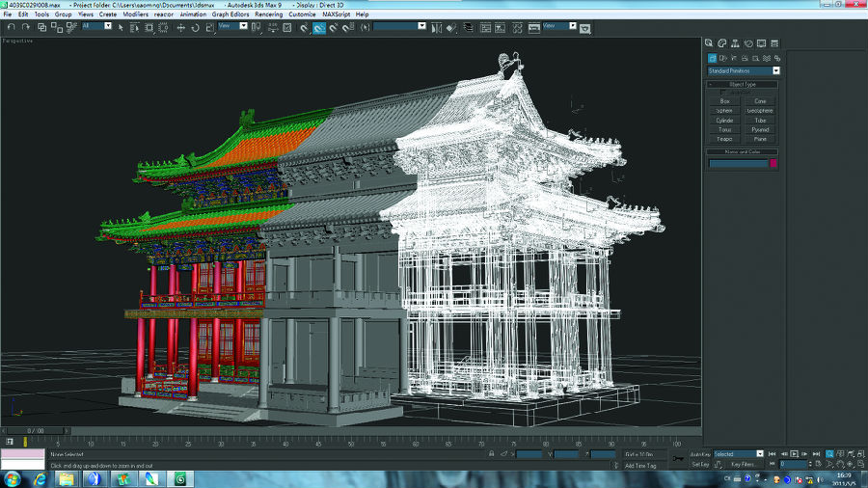Open the Modifiers menu
This screenshot has height=488, width=868.
136,14
